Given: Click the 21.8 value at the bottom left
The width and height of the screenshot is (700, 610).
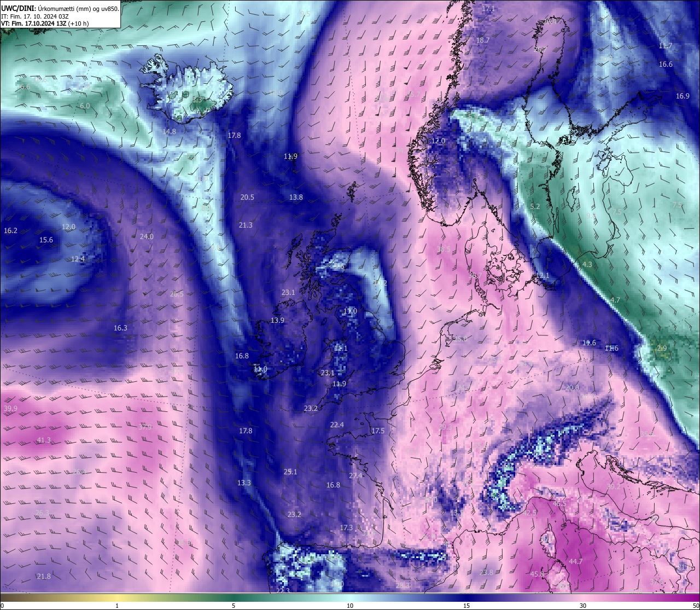Looking at the screenshot, I should pos(44,576).
